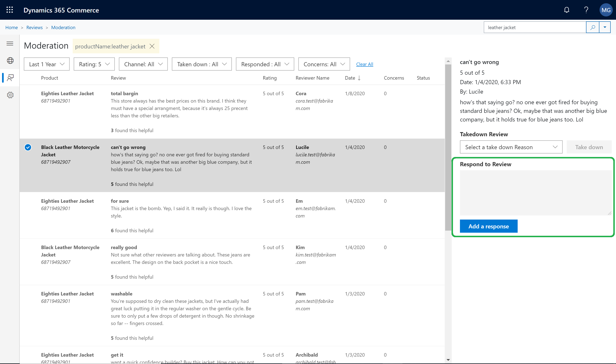Click the Add a response button
The height and width of the screenshot is (364, 616).
pos(488,226)
